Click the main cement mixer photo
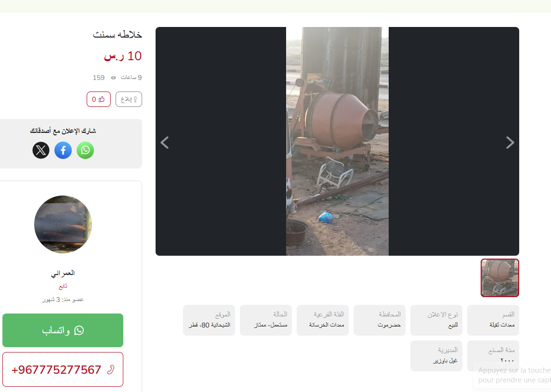 [337, 141]
